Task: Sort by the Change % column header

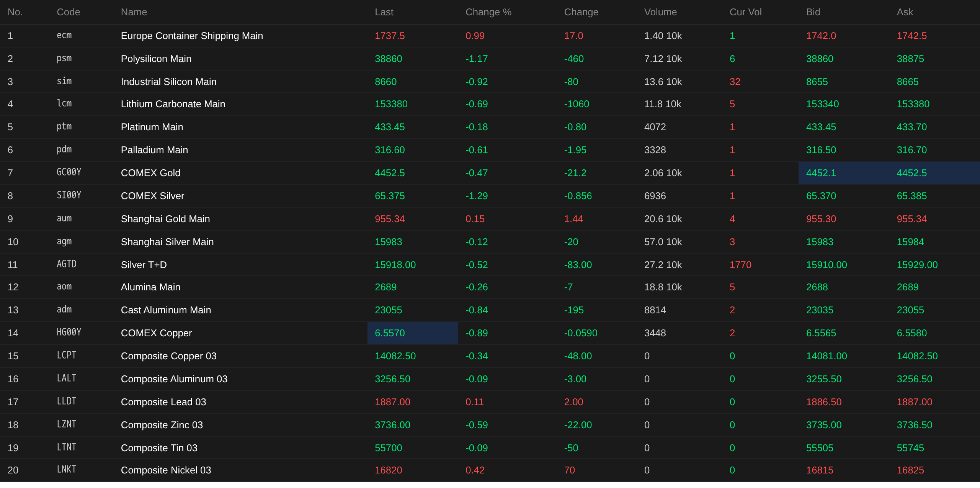Action: click(488, 12)
